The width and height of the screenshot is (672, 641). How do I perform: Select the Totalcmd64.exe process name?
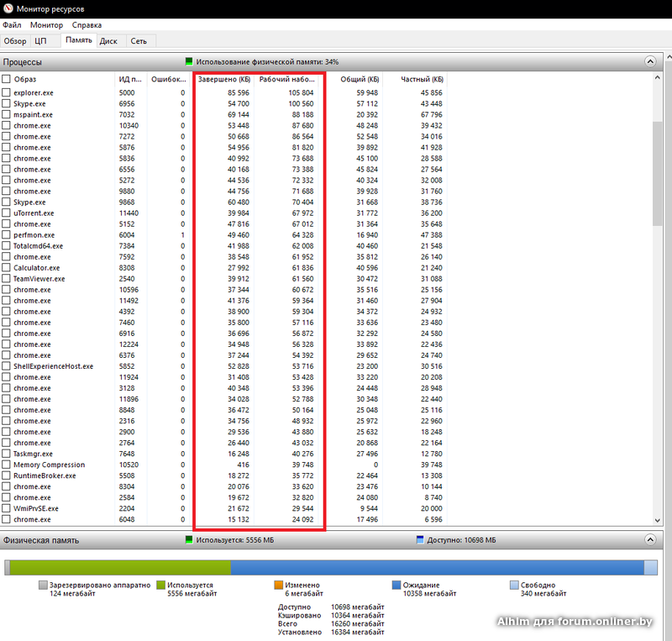(x=38, y=245)
